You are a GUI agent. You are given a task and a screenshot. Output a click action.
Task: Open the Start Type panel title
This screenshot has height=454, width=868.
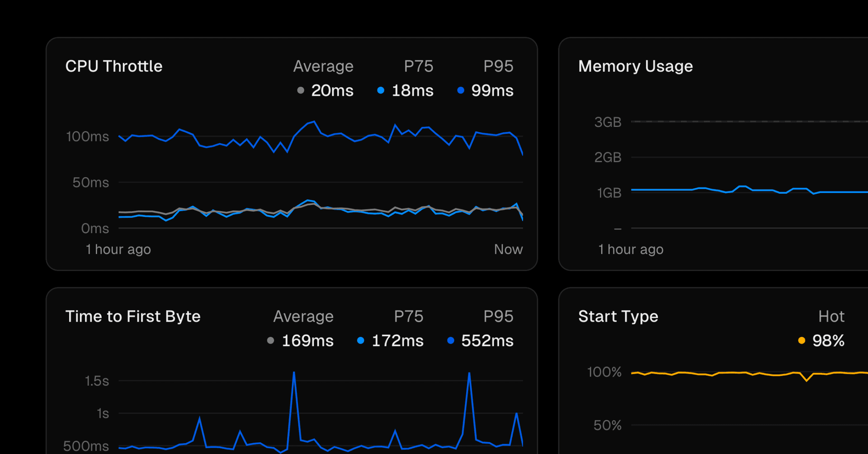pos(618,316)
